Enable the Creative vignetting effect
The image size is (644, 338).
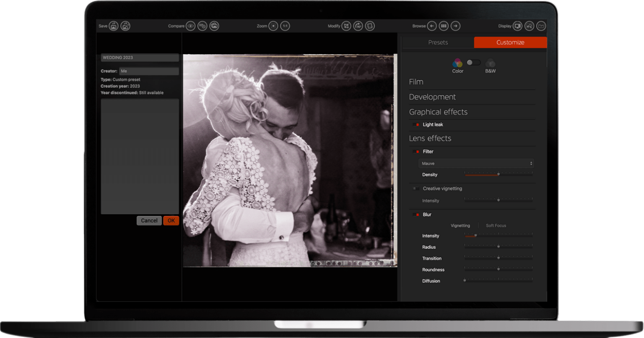click(417, 189)
